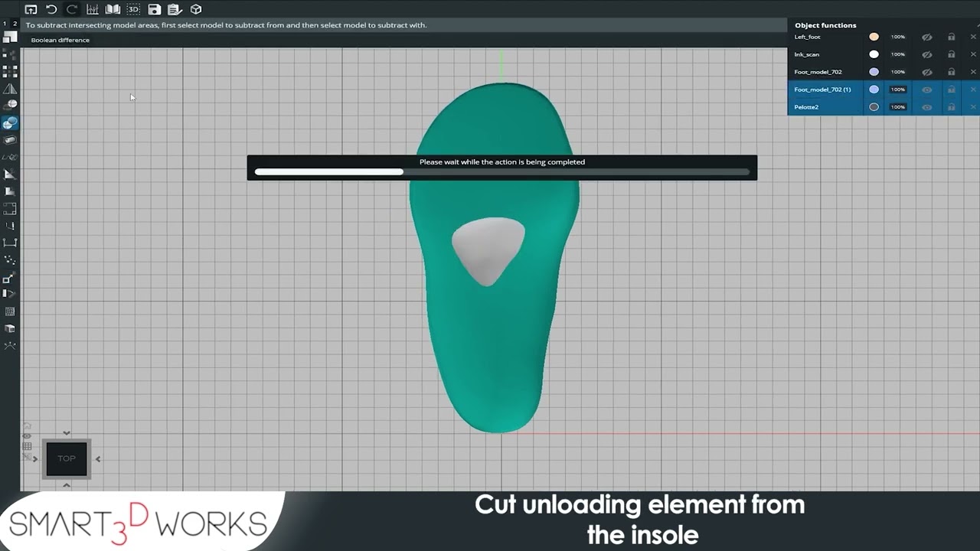The width and height of the screenshot is (980, 551).
Task: Edit the Foot_model_702 (1) opacity value
Action: [x=898, y=90]
